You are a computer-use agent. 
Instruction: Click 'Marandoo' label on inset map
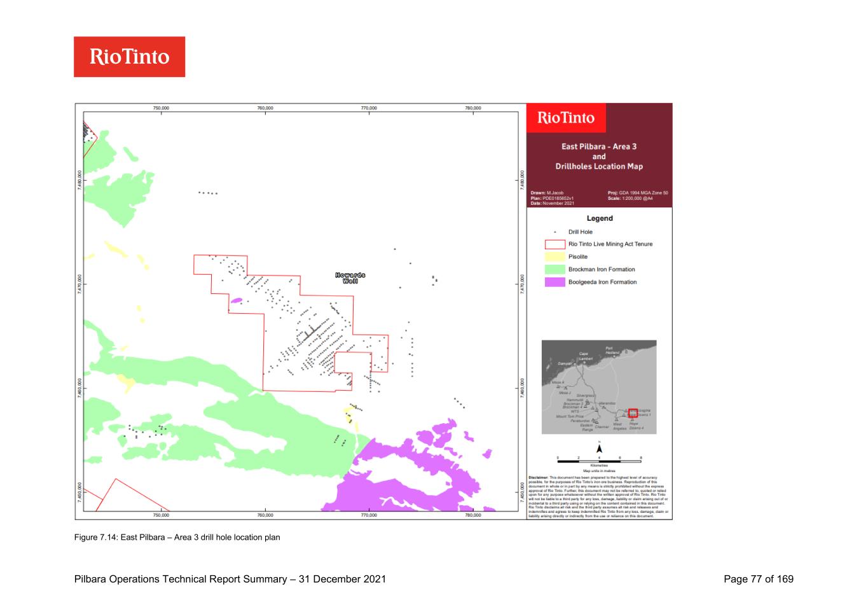(x=607, y=403)
